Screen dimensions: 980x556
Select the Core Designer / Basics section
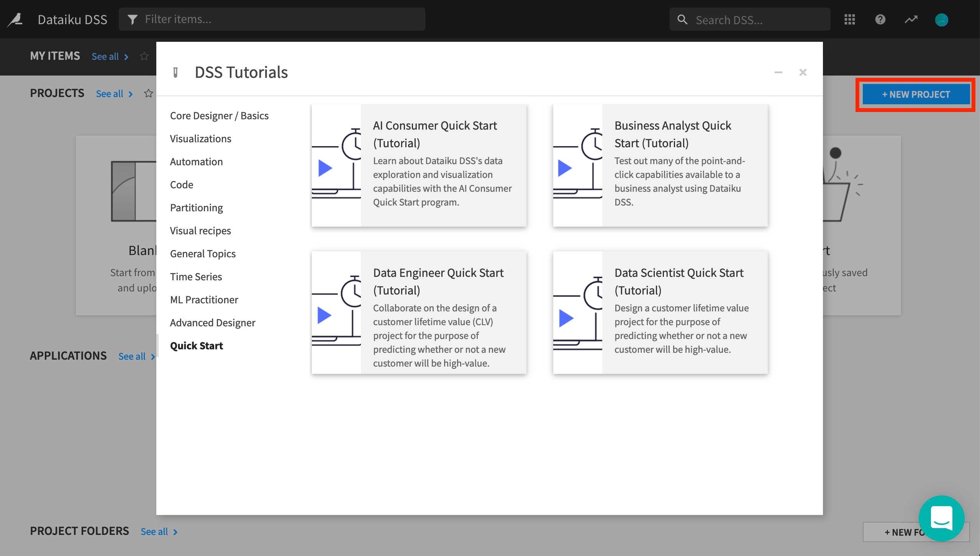point(219,115)
